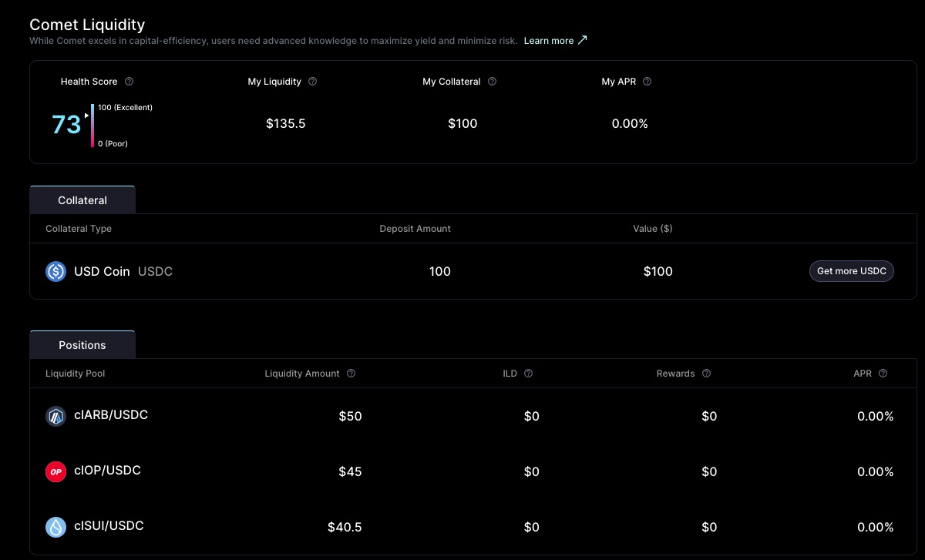This screenshot has width=925, height=560.
Task: Click the Health Score help icon
Action: [129, 82]
